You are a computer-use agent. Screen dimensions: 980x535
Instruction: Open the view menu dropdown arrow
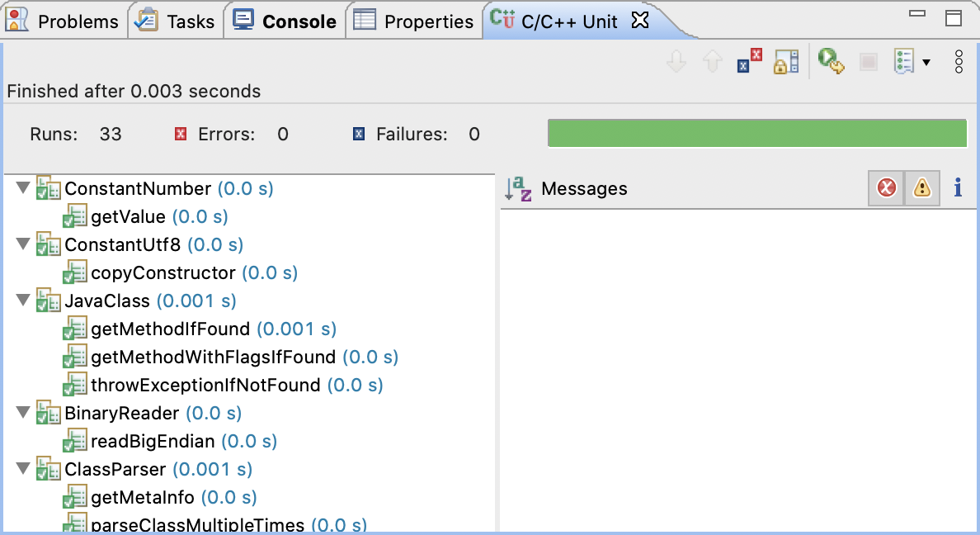pos(926,61)
